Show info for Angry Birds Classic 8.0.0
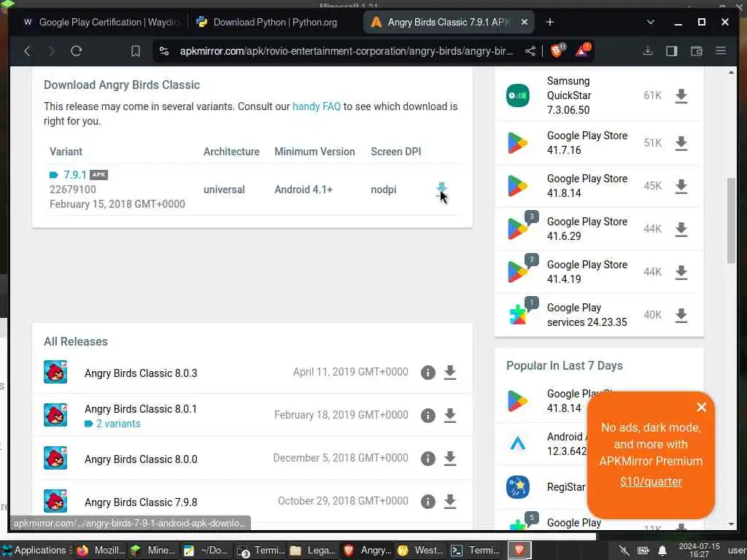Screen dimensions: 747x560 427,459
